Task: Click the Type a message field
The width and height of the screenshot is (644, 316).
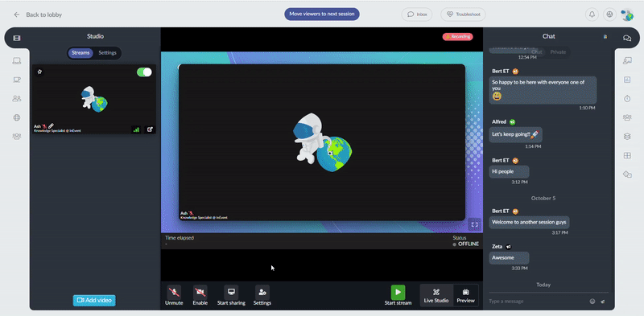Action: coord(537,302)
